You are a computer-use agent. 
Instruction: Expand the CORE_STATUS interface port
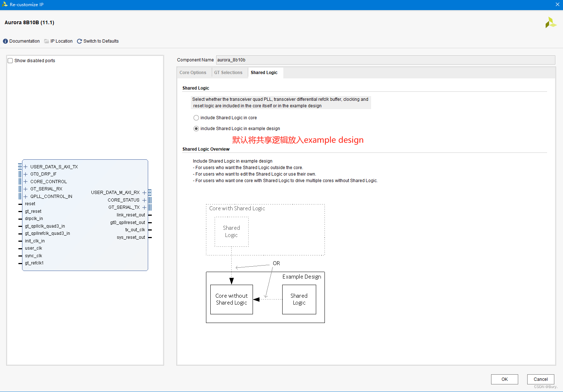point(144,200)
